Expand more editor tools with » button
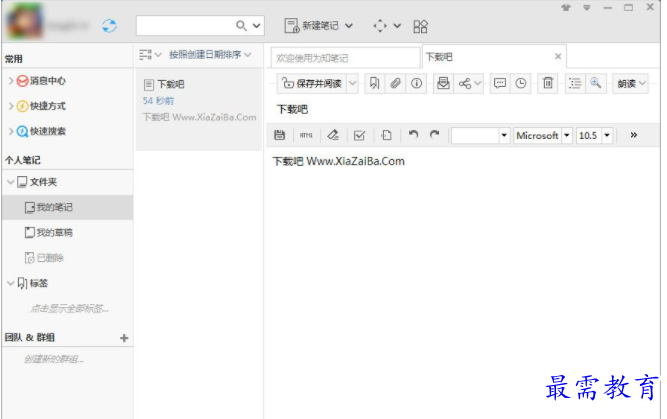This screenshot has width=667, height=419. point(633,135)
